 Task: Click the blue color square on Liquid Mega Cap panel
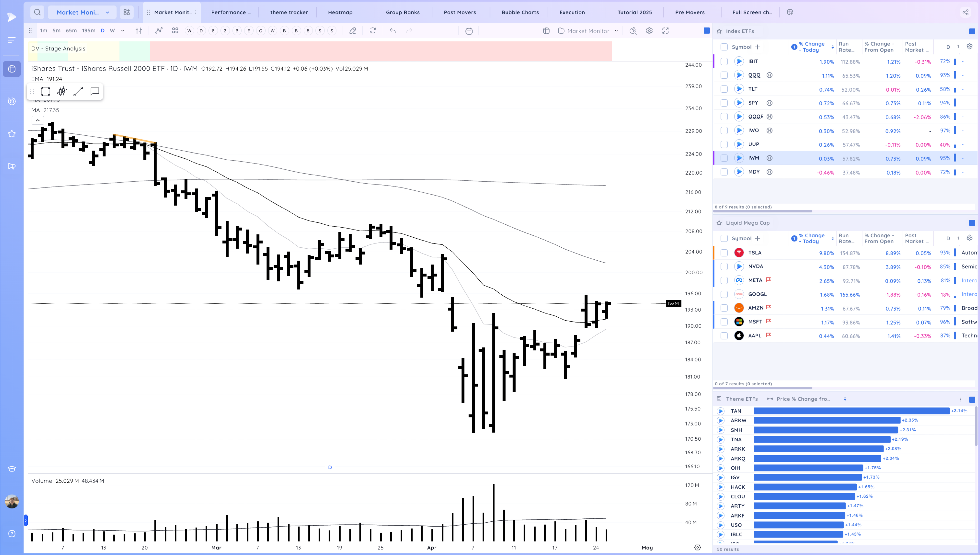(x=972, y=223)
